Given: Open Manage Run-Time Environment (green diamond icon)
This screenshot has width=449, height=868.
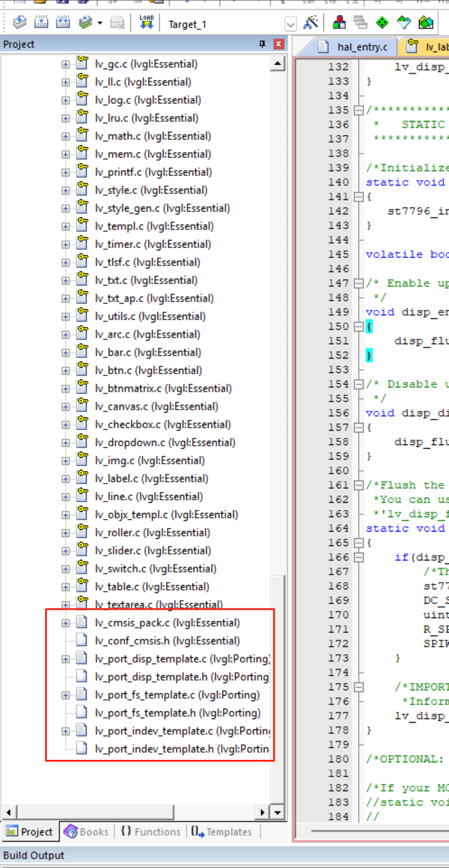Looking at the screenshot, I should click(382, 23).
